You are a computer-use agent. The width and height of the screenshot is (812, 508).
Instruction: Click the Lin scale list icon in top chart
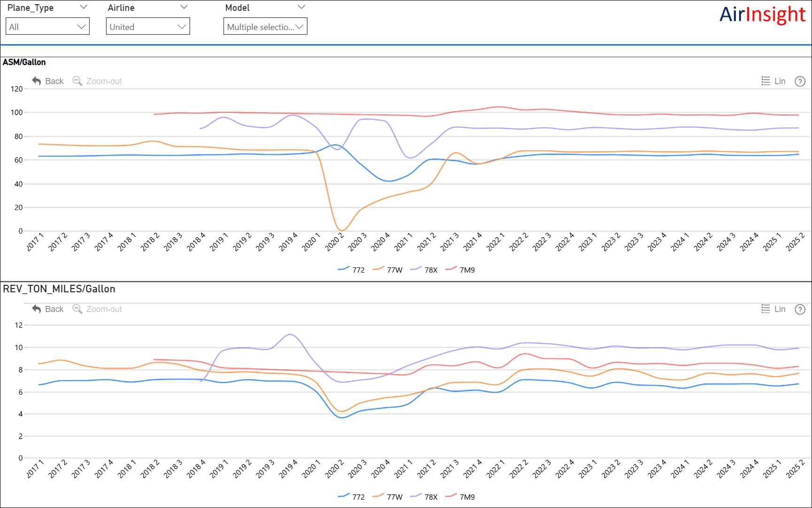pos(766,81)
